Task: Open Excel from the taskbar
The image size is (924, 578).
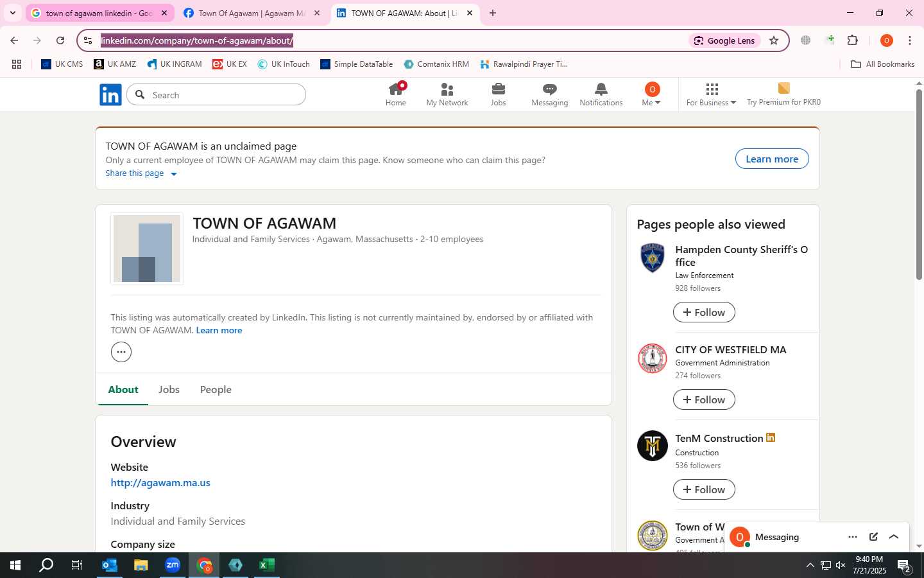Action: point(267,565)
